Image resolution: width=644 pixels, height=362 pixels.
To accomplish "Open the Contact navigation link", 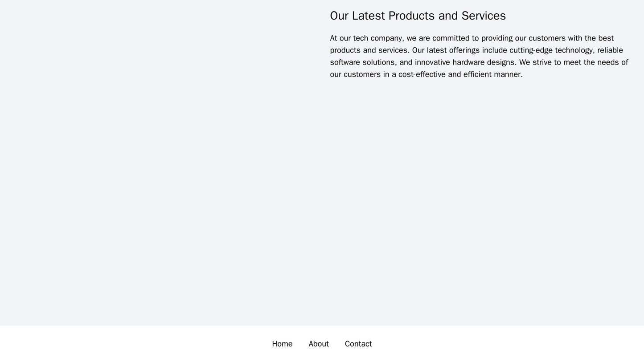I will coord(358,344).
